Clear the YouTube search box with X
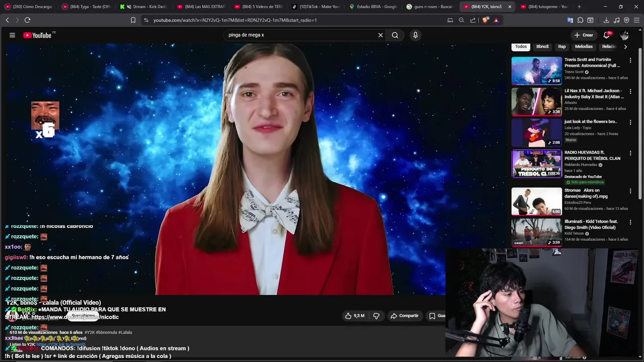Image resolution: width=644 pixels, height=362 pixels. (380, 35)
